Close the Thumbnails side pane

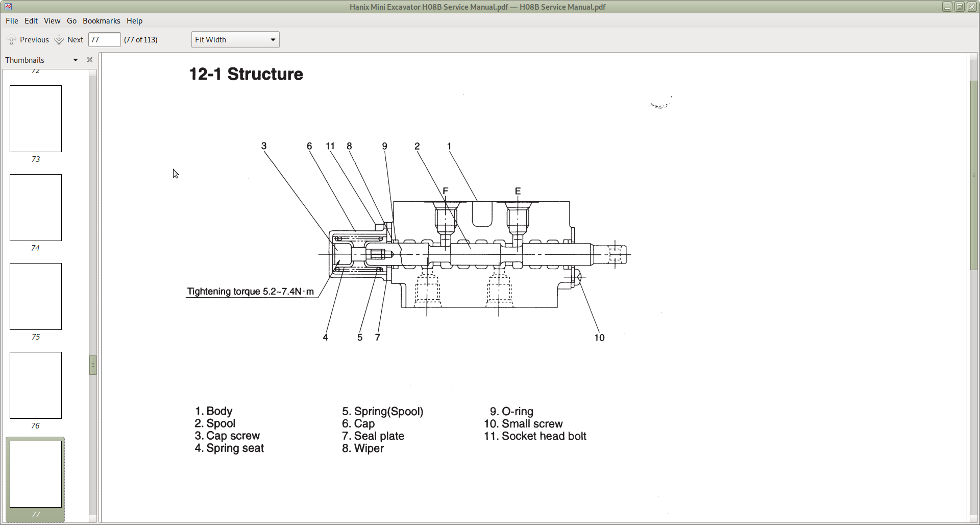[90, 60]
